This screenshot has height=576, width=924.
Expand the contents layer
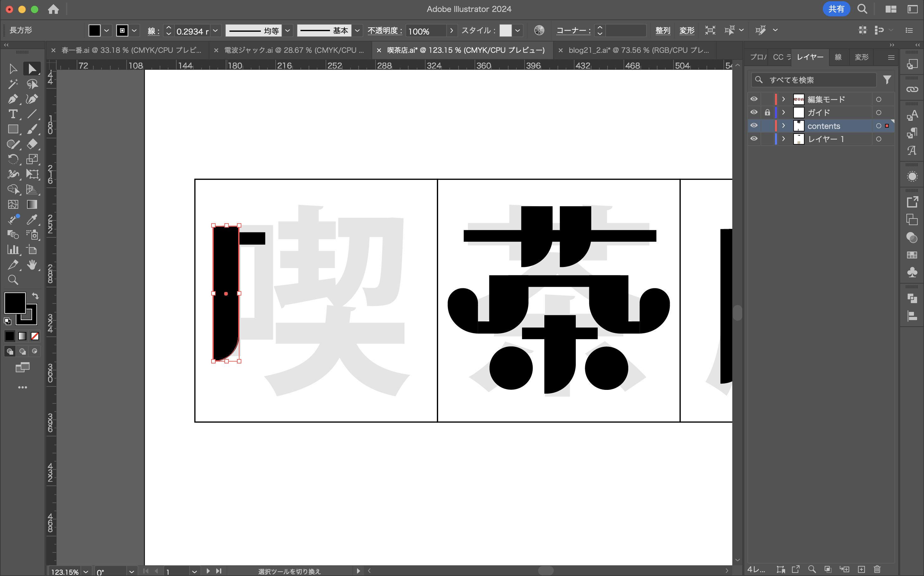tap(783, 126)
